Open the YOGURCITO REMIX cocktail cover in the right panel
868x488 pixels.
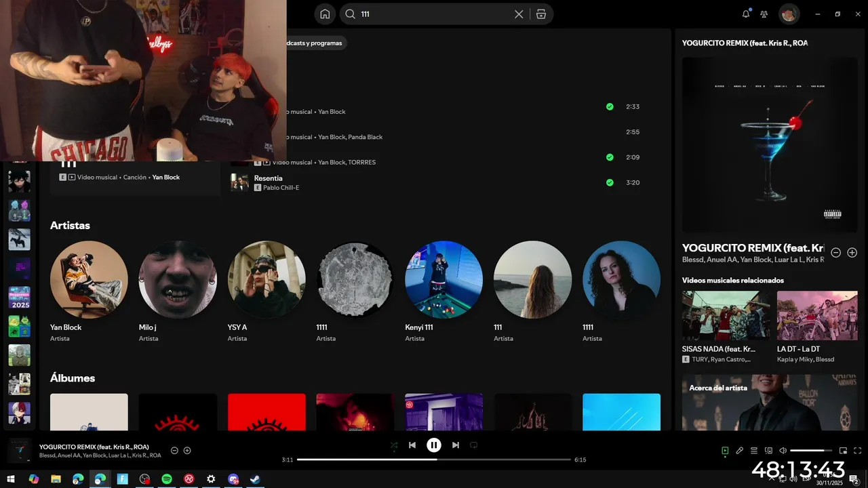coord(770,145)
